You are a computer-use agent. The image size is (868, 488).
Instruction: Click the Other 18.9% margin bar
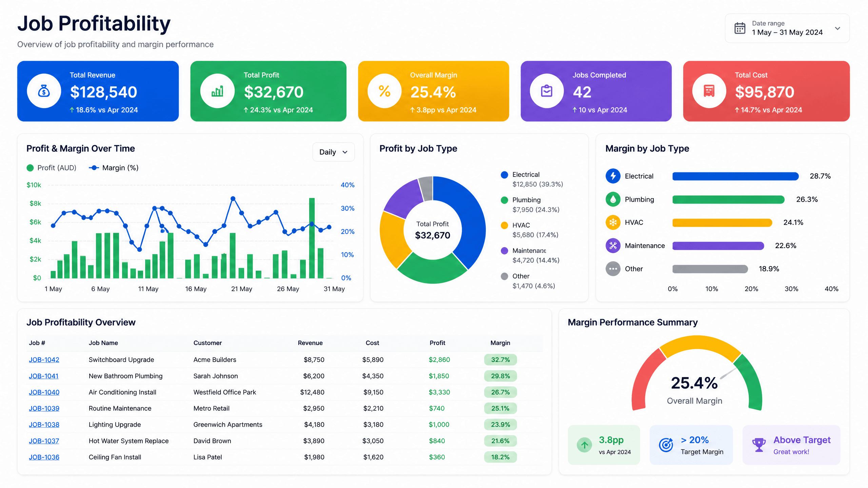pyautogui.click(x=710, y=269)
